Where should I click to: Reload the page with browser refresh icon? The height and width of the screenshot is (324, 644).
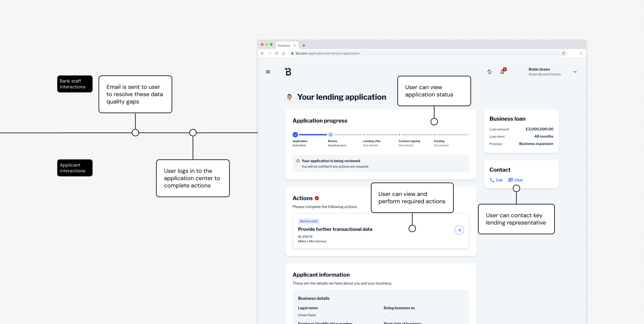coord(276,53)
